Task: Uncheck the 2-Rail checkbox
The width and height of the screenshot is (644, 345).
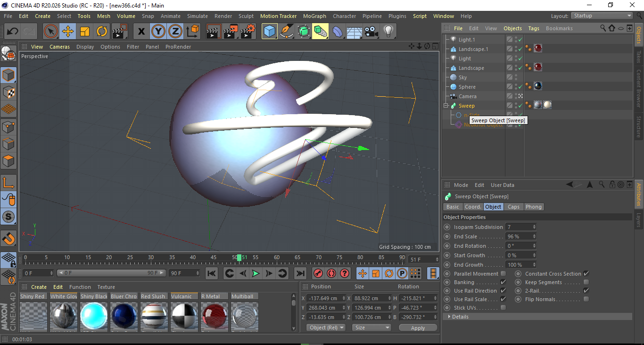Action: pyautogui.click(x=586, y=291)
